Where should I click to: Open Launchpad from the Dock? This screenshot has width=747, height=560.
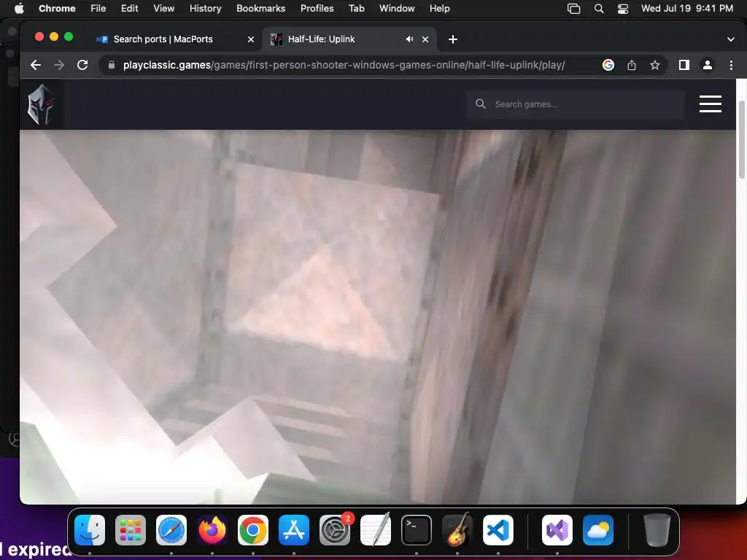pos(131,530)
